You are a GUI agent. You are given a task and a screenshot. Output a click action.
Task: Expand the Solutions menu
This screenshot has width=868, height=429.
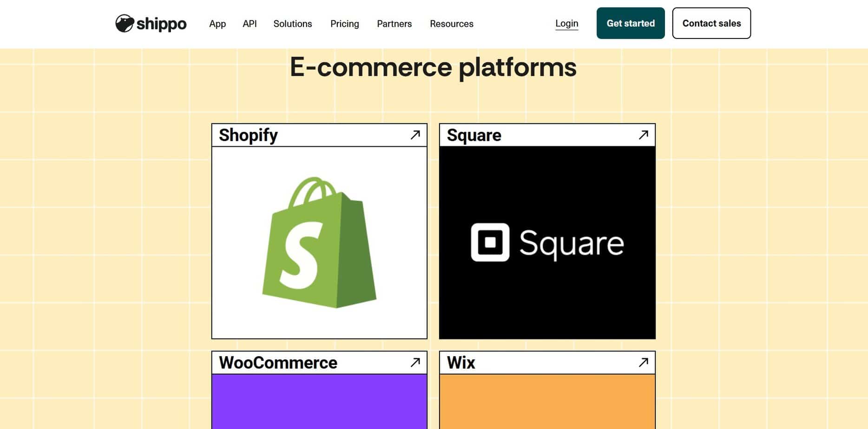coord(292,24)
